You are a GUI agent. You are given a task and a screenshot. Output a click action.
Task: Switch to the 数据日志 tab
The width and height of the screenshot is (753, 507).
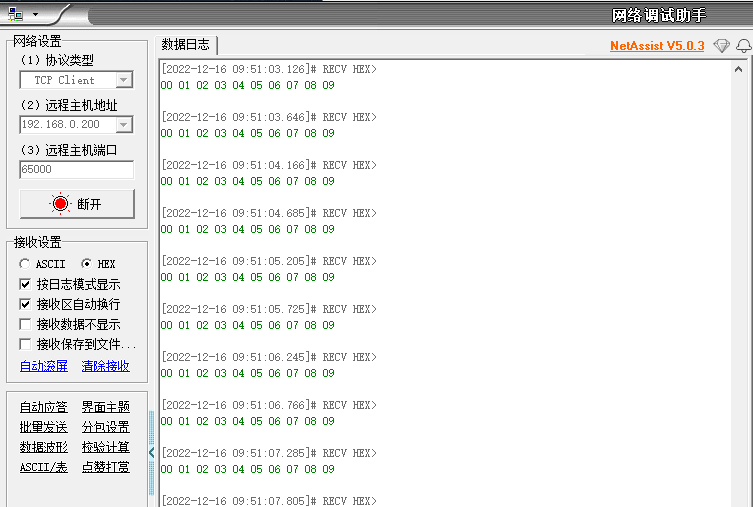point(186,45)
